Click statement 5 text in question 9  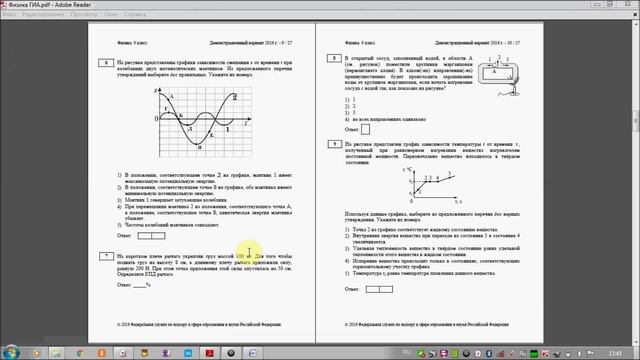click(x=424, y=273)
